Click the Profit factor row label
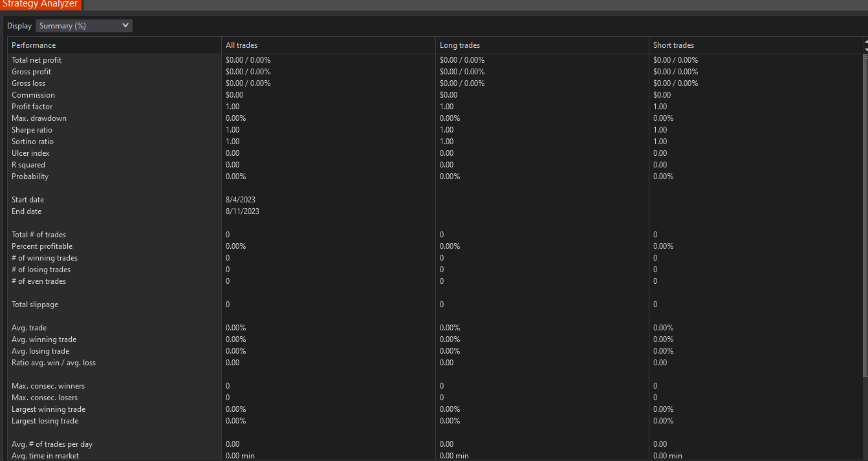This screenshot has width=868, height=461. pyautogui.click(x=32, y=107)
